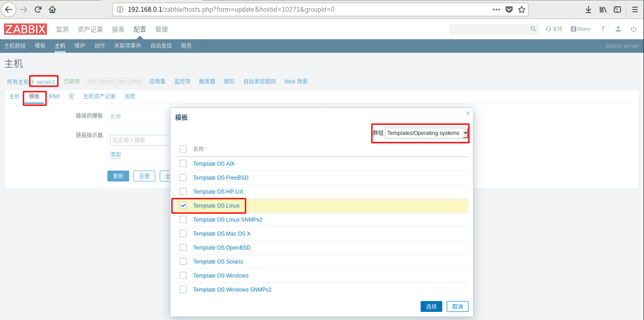Toggle the select-all checkbox beside 名称
The width and height of the screenshot is (644, 320).
[183, 149]
